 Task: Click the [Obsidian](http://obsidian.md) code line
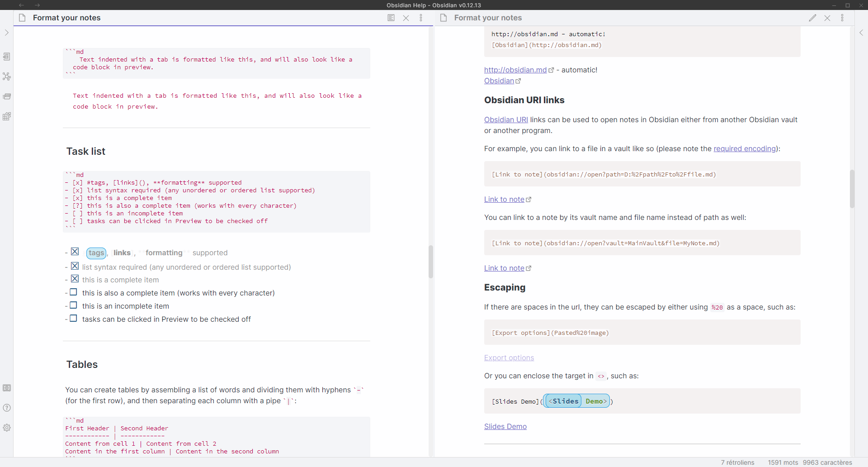[x=547, y=45]
